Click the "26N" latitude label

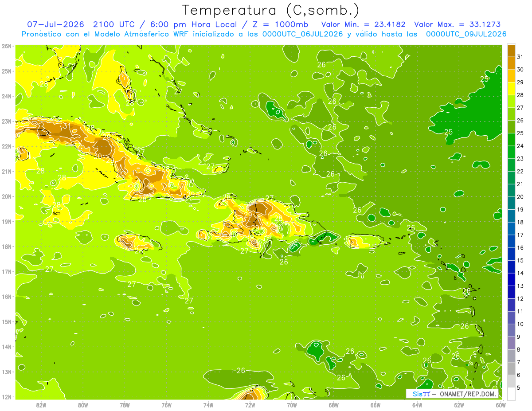pyautogui.click(x=7, y=46)
